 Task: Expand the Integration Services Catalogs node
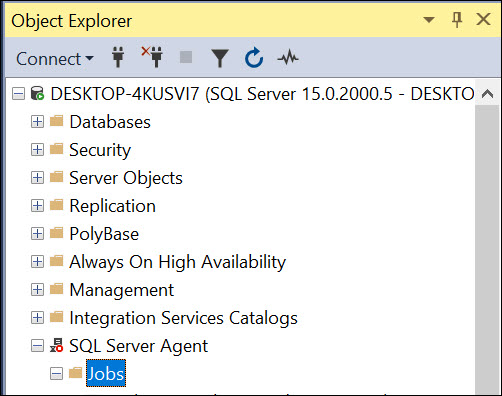[x=37, y=318]
